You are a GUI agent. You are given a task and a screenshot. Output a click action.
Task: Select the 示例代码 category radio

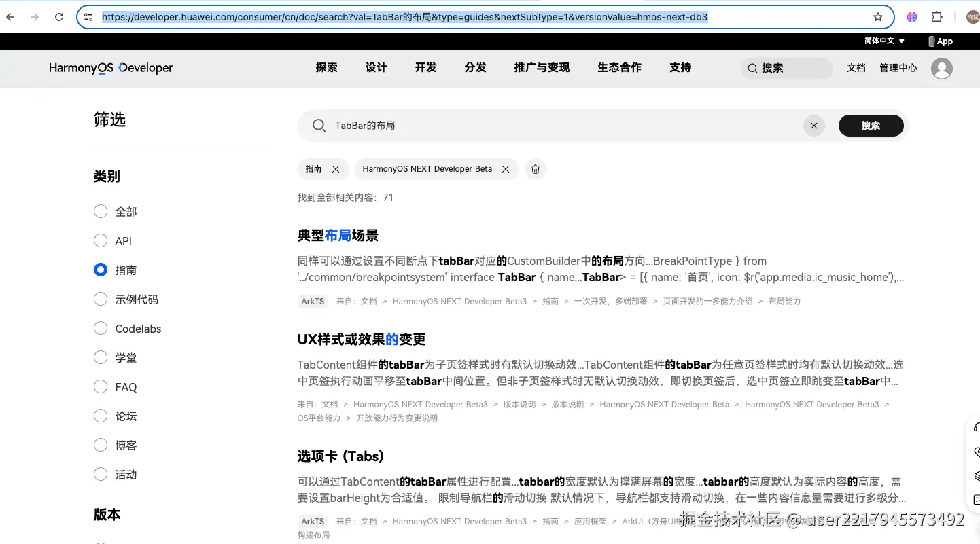click(x=101, y=299)
